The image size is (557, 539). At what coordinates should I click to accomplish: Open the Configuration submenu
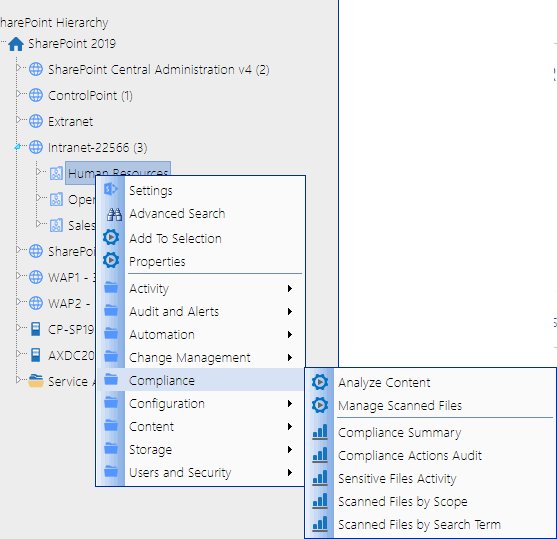[201, 404]
